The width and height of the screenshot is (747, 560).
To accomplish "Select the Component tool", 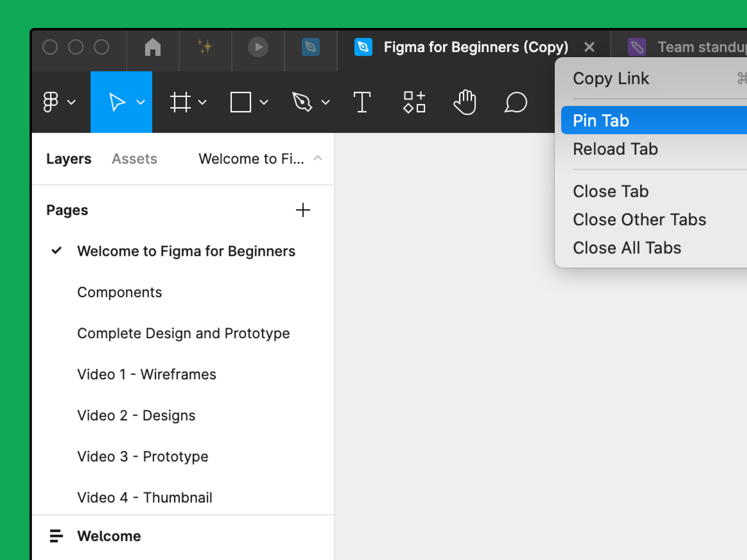I will click(x=412, y=102).
